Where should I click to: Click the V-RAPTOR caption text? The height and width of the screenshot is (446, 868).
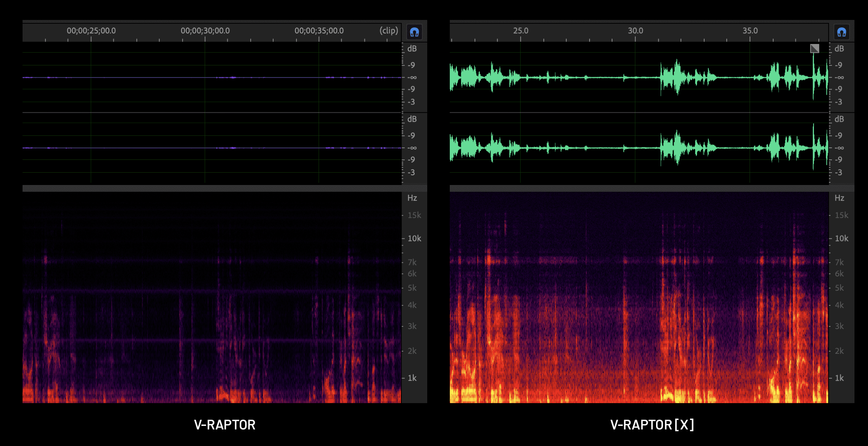click(225, 425)
